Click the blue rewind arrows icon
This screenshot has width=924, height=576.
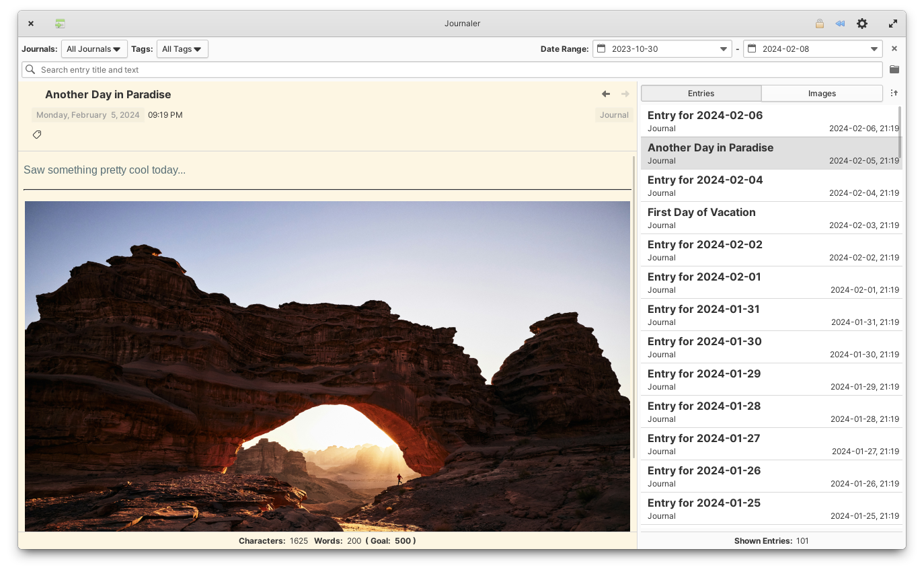tap(840, 24)
